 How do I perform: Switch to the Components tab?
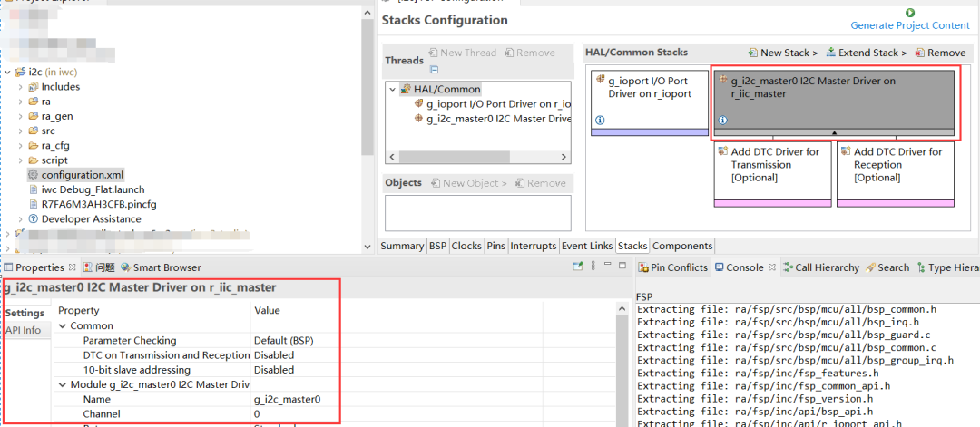681,246
